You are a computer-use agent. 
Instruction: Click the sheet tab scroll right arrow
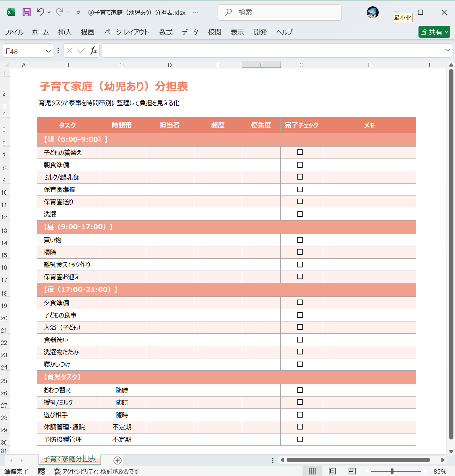[x=22, y=460]
